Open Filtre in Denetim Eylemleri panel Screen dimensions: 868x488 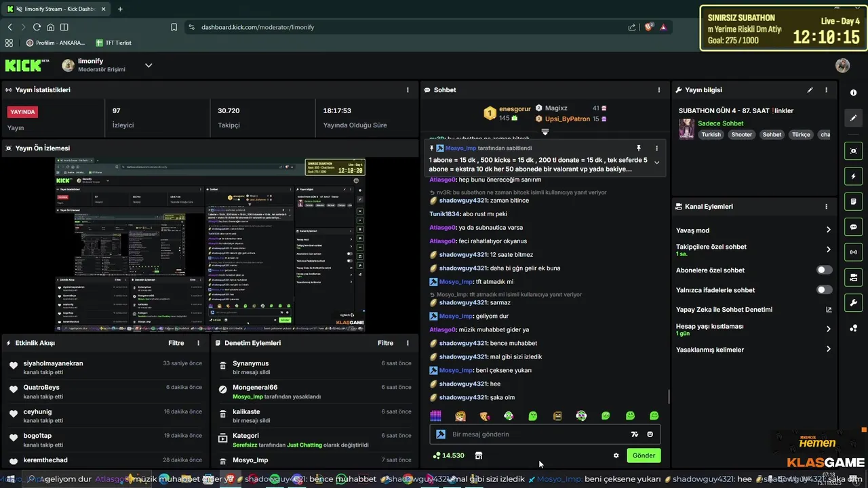[x=385, y=343]
